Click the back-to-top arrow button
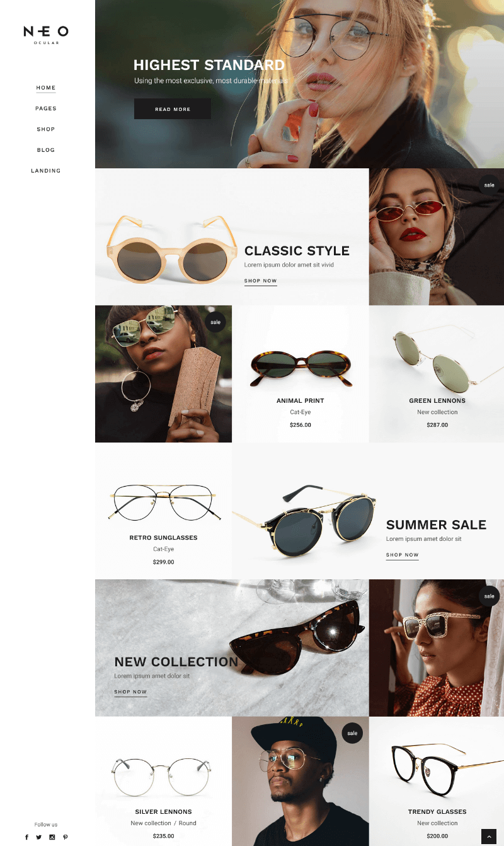Image resolution: width=504 pixels, height=846 pixels. click(x=489, y=837)
